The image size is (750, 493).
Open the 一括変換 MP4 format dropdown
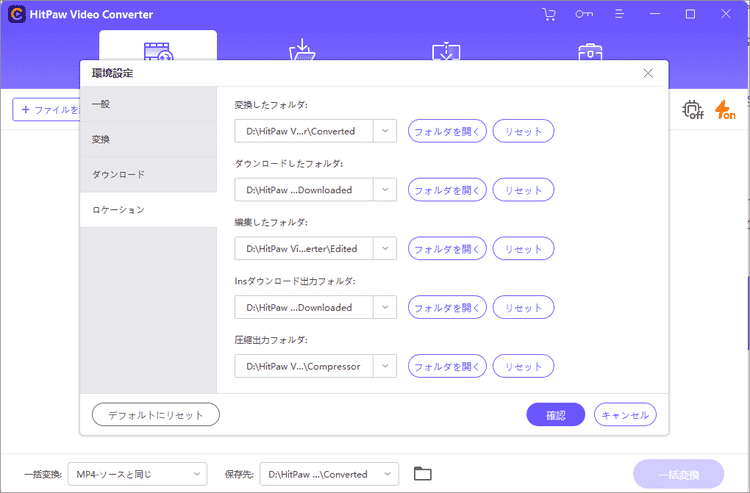tap(137, 474)
